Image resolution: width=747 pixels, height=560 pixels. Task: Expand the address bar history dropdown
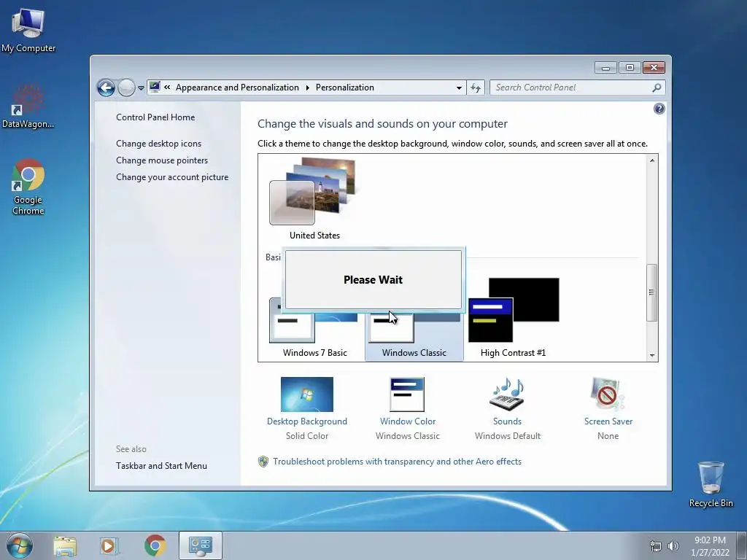click(x=459, y=87)
